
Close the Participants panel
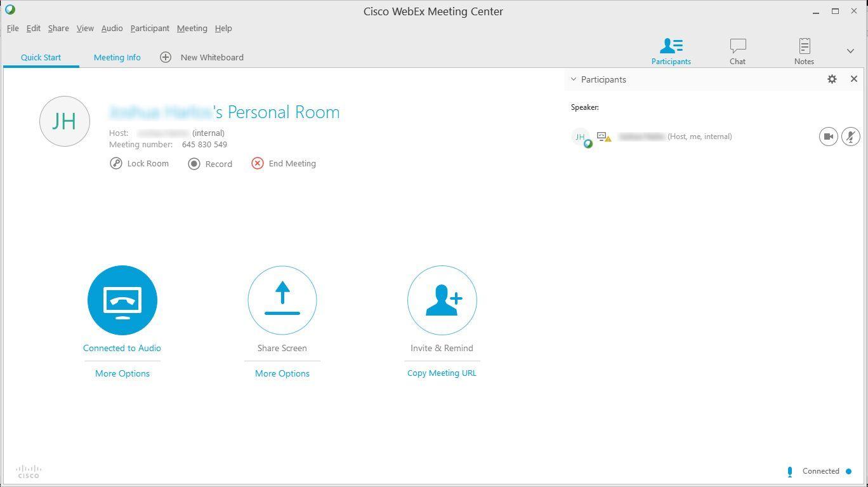click(854, 79)
